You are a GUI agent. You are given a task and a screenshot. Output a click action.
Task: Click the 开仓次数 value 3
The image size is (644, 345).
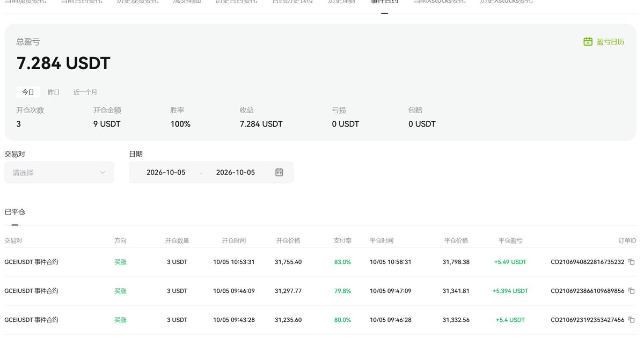click(x=19, y=124)
